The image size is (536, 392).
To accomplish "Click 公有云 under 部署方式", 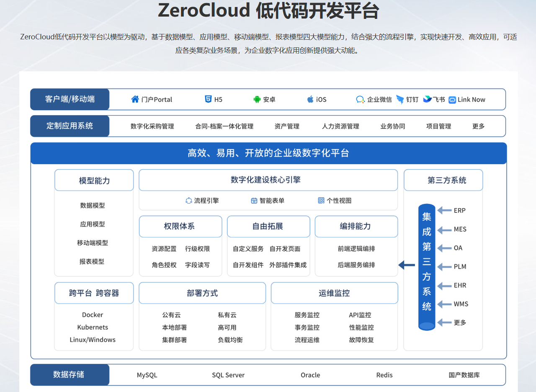I will pos(171,315).
